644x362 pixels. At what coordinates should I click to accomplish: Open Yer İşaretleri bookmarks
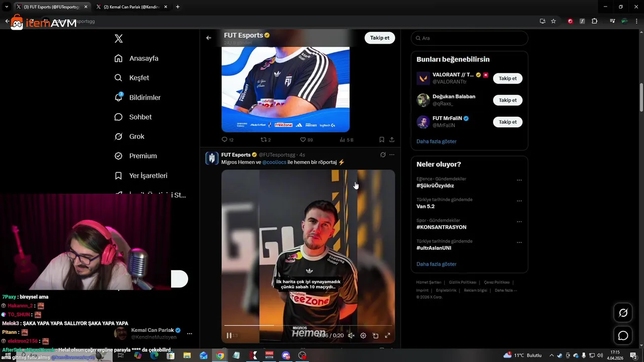pyautogui.click(x=141, y=175)
